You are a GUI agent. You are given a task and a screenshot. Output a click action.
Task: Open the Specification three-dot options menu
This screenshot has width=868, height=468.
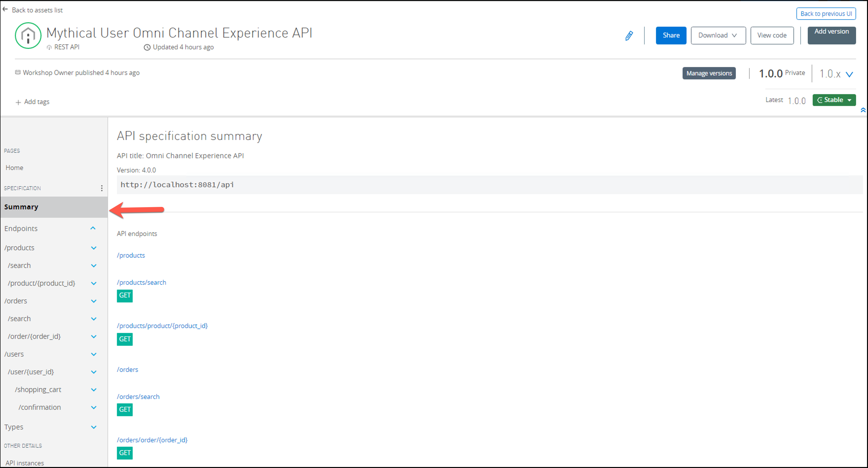pyautogui.click(x=102, y=188)
